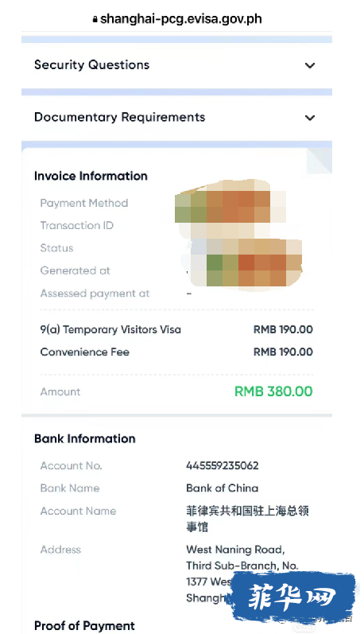Expand the Documentary Requirements chevron
This screenshot has height=634, width=364.
point(310,118)
